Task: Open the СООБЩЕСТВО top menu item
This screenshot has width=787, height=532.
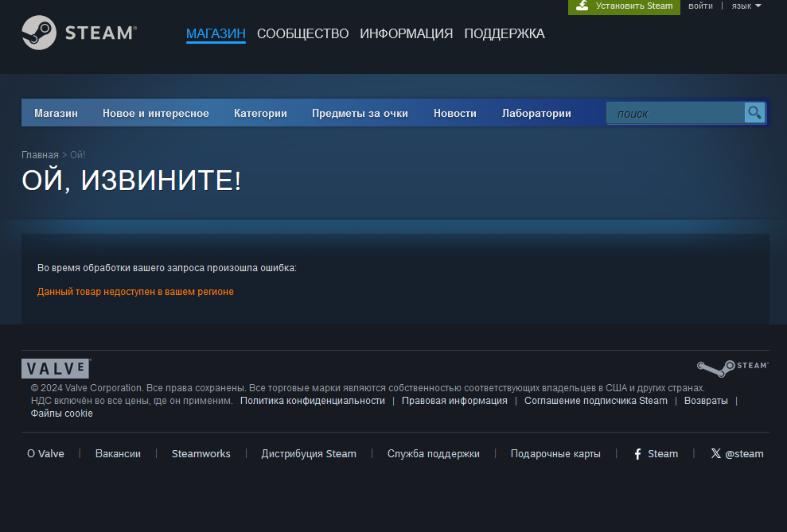Action: click(x=302, y=33)
